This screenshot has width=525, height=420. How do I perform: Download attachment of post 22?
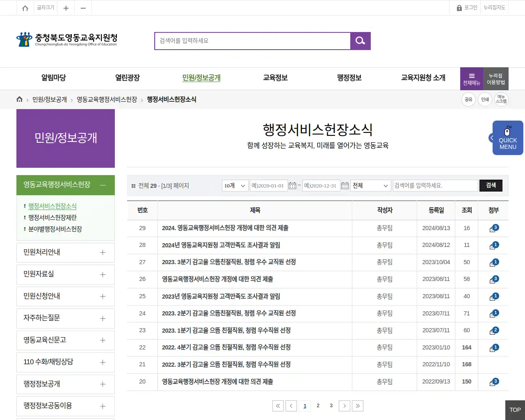(x=494, y=348)
